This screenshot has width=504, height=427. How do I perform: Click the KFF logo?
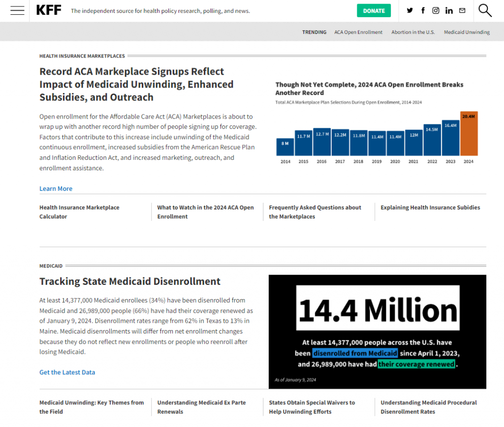click(x=49, y=10)
